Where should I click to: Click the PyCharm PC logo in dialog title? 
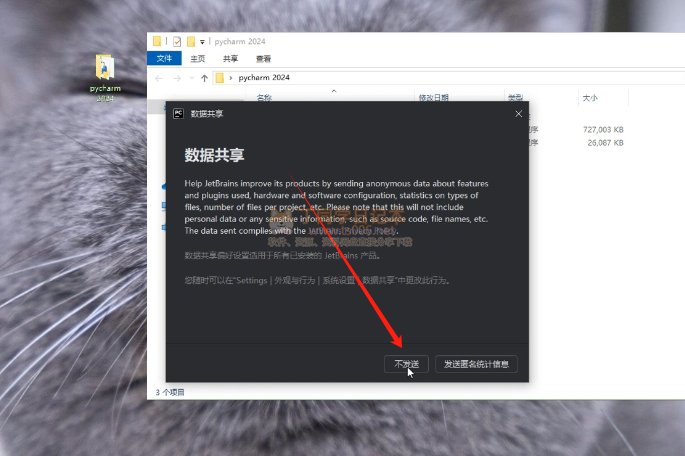[178, 114]
